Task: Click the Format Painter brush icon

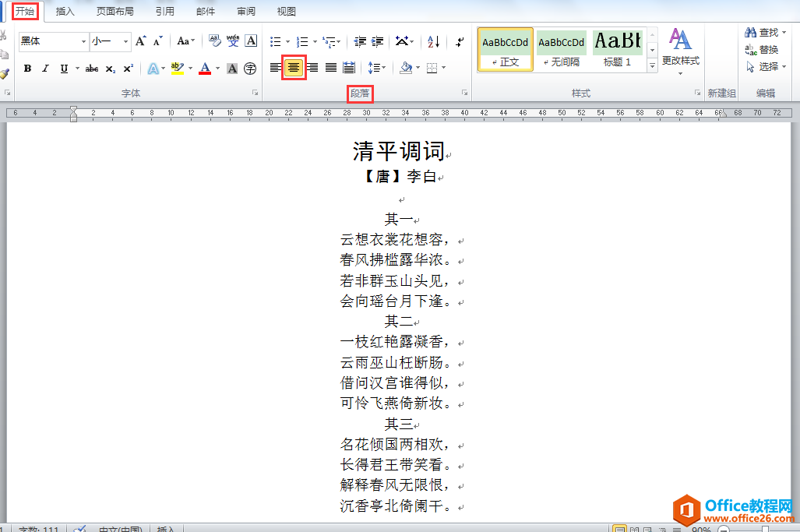Action: (x=4, y=74)
